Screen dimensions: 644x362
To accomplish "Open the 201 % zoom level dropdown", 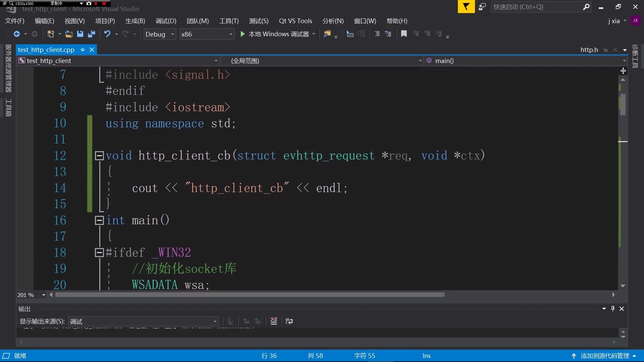I will point(32,295).
